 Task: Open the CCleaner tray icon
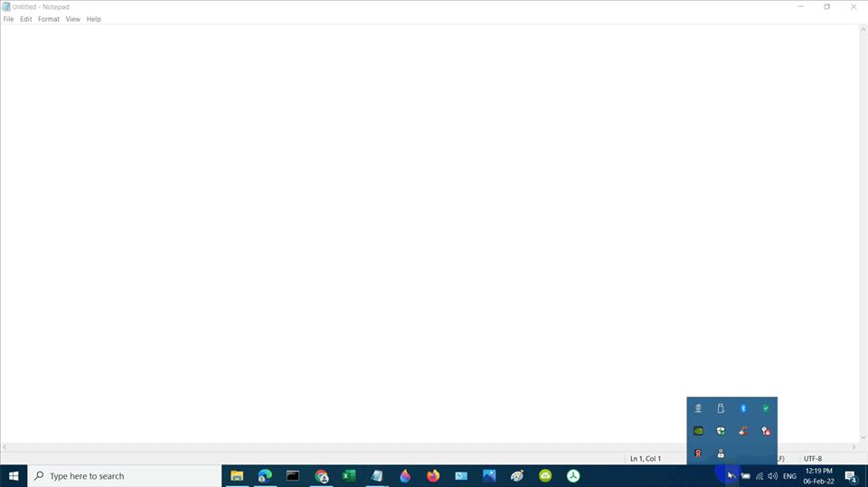click(743, 431)
